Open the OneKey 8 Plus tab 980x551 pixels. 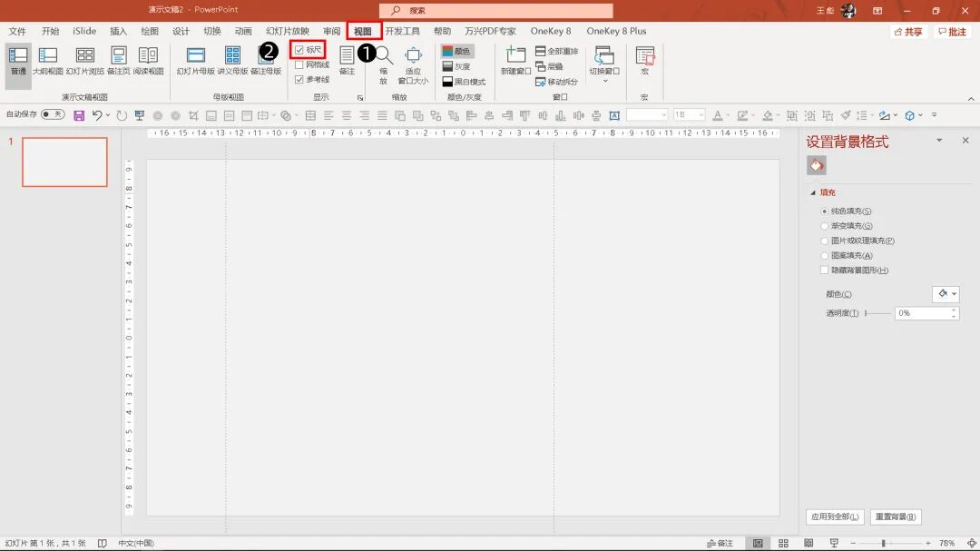[616, 31]
